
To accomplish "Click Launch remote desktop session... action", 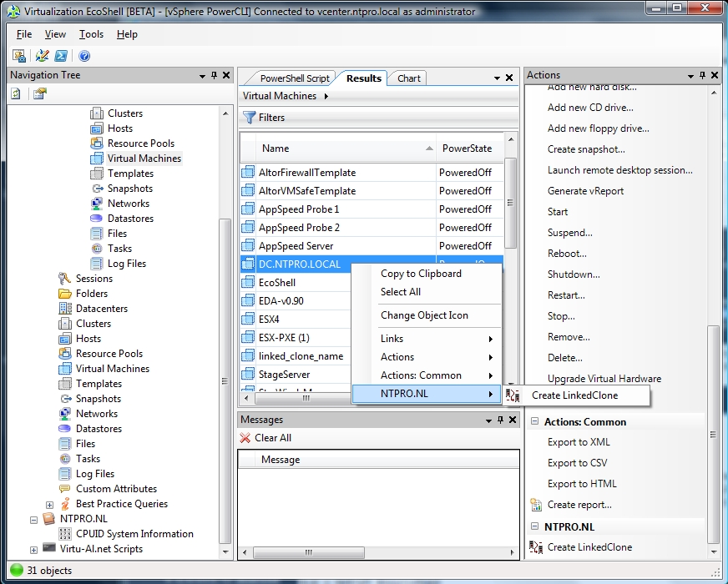I will [619, 170].
